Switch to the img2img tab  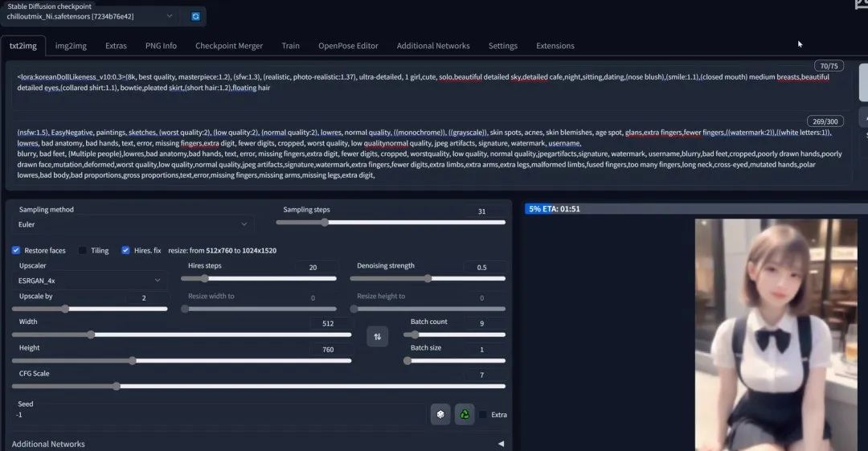coord(72,46)
